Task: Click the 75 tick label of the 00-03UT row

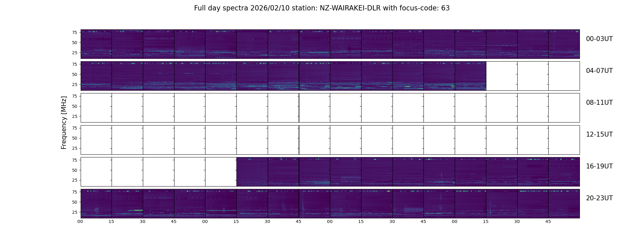Action: click(75, 32)
